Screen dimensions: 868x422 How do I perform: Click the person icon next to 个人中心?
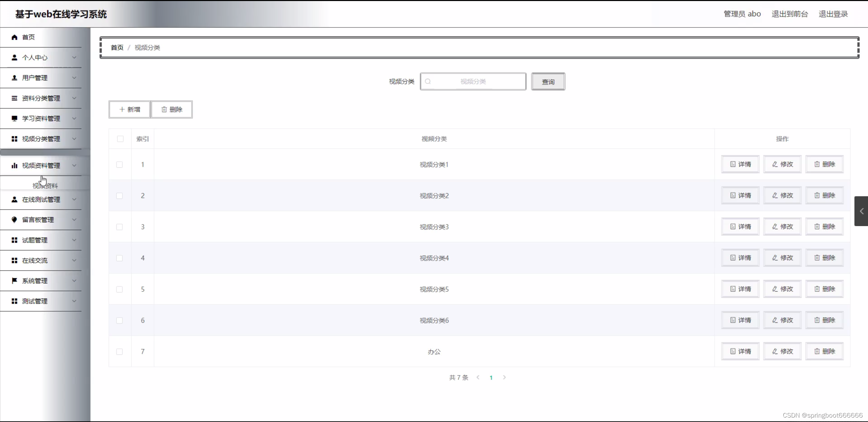coord(14,58)
